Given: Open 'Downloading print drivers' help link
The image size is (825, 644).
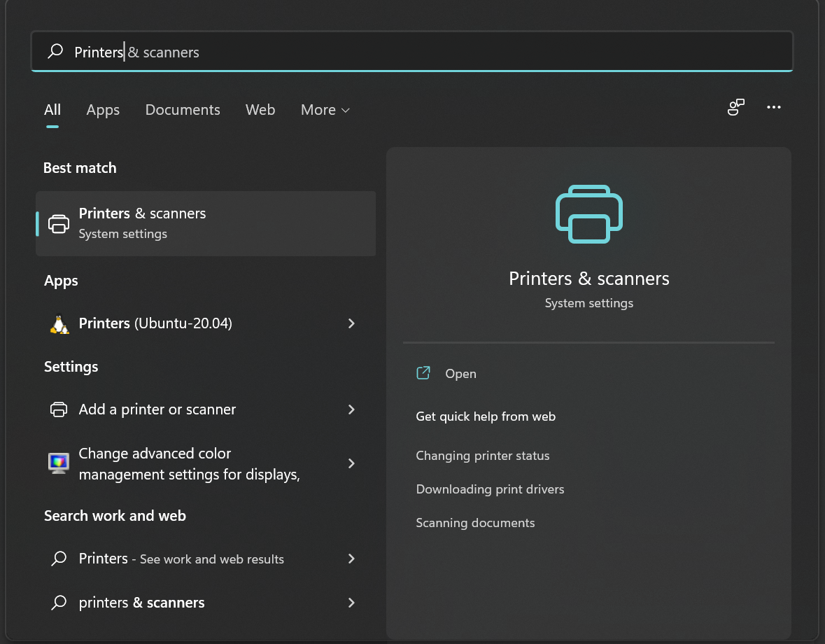Looking at the screenshot, I should coord(490,489).
